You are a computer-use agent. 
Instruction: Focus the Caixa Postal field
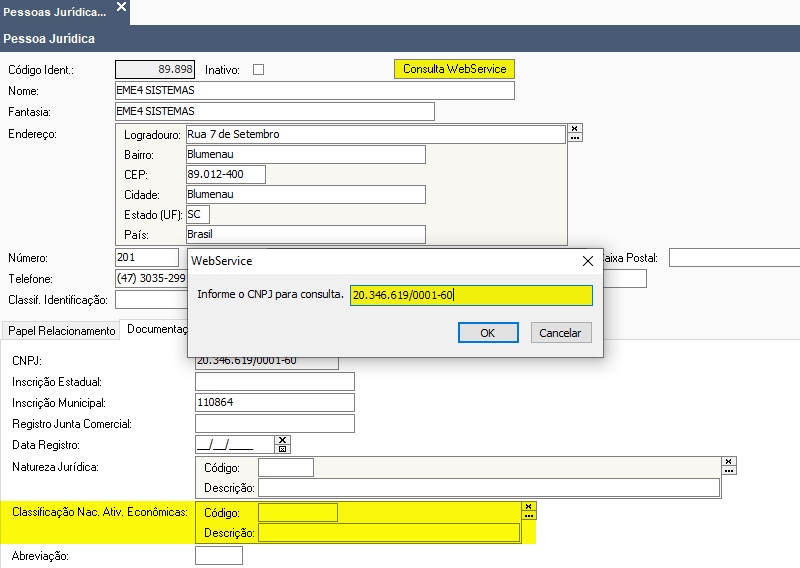click(x=734, y=258)
